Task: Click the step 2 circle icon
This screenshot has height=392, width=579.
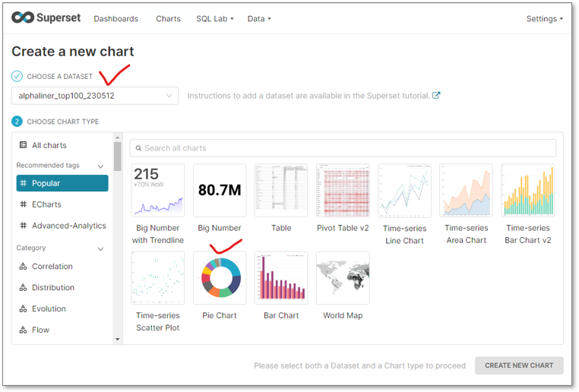Action: (x=17, y=122)
